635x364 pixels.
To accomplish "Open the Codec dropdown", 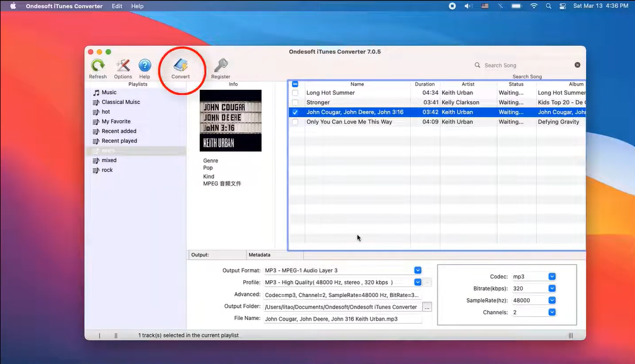I will (552, 276).
